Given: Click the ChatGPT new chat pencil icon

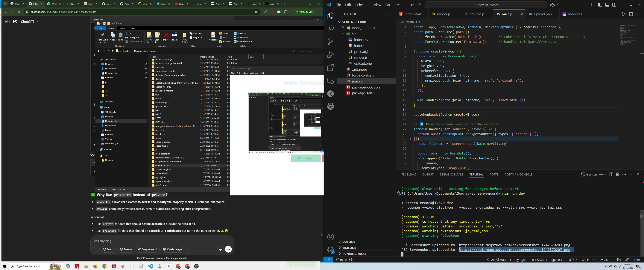Looking at the screenshot, I should 15,22.
